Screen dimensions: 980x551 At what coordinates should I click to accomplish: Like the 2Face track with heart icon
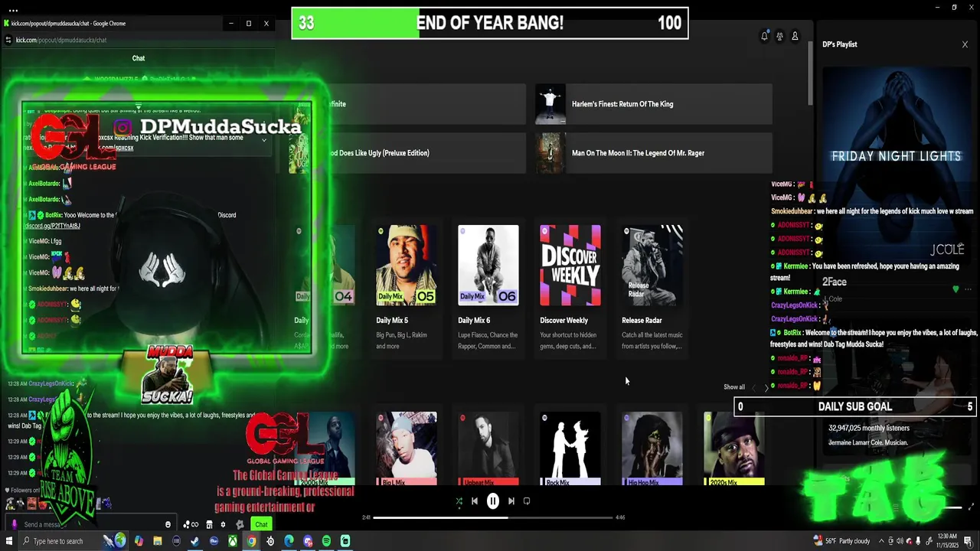[955, 289]
